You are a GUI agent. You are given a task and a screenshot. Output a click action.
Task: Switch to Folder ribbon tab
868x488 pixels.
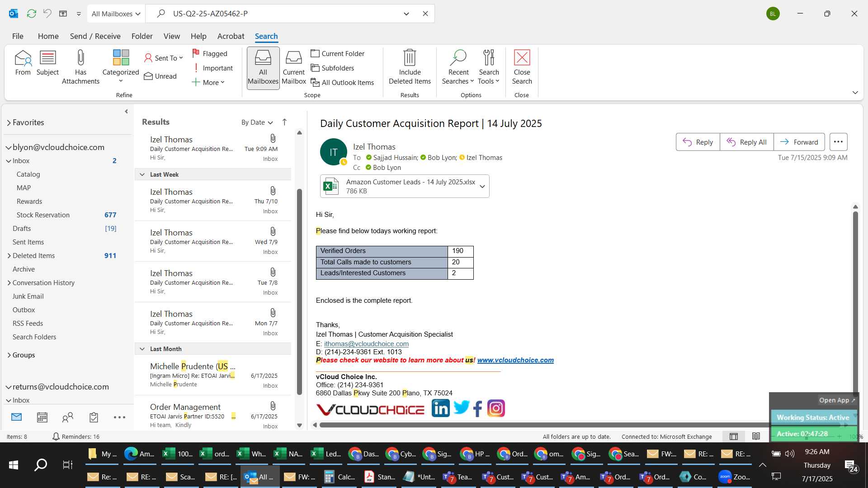tap(142, 36)
